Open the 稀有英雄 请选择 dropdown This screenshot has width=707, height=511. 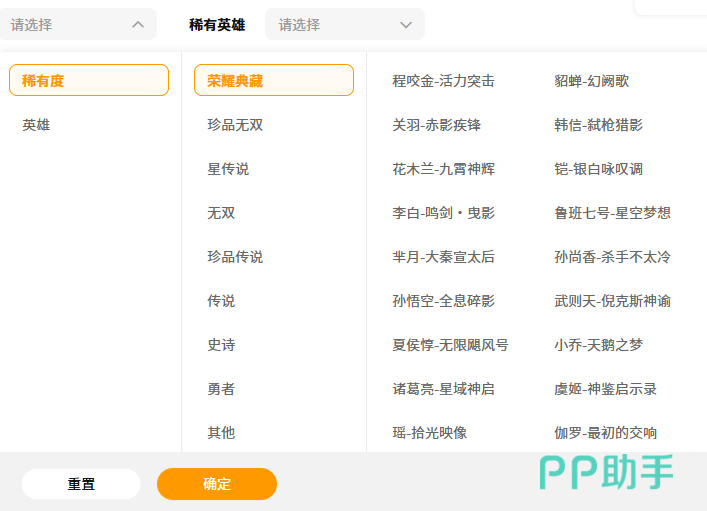pyautogui.click(x=344, y=24)
